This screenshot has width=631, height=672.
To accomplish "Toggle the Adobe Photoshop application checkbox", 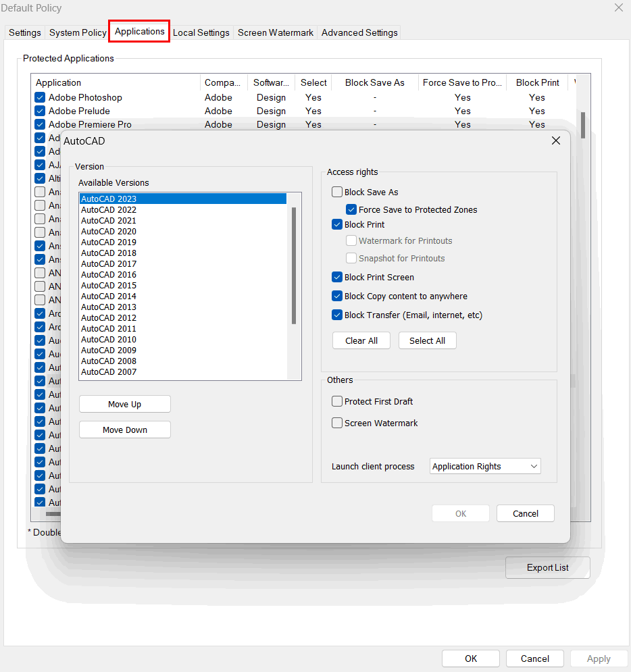I will coord(40,98).
